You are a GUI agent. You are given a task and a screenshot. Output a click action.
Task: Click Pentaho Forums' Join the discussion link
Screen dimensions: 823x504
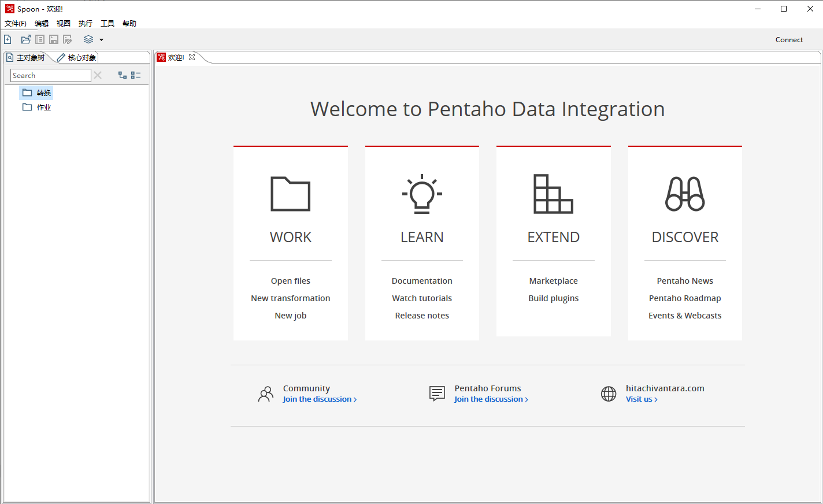pos(491,399)
